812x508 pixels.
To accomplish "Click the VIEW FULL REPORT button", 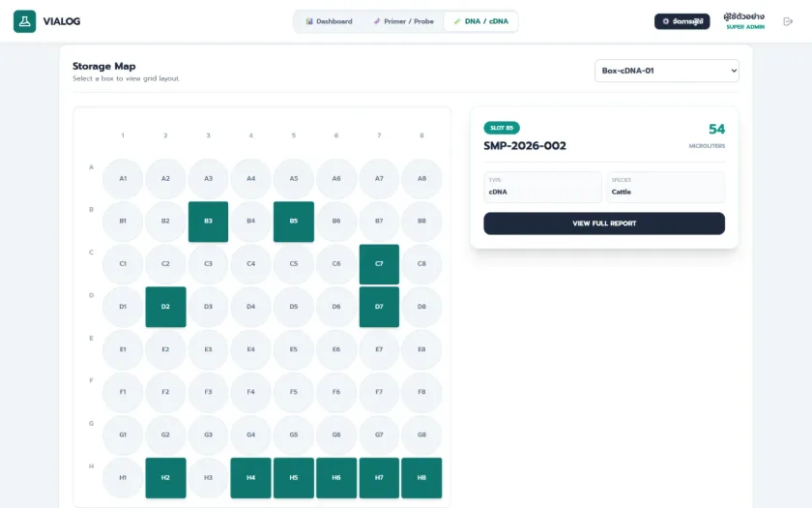I will (x=604, y=224).
